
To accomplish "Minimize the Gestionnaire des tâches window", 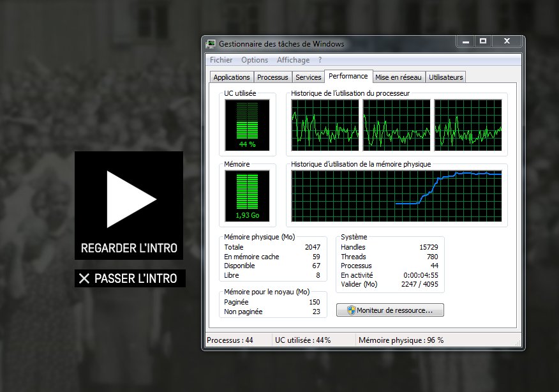I will coord(466,41).
